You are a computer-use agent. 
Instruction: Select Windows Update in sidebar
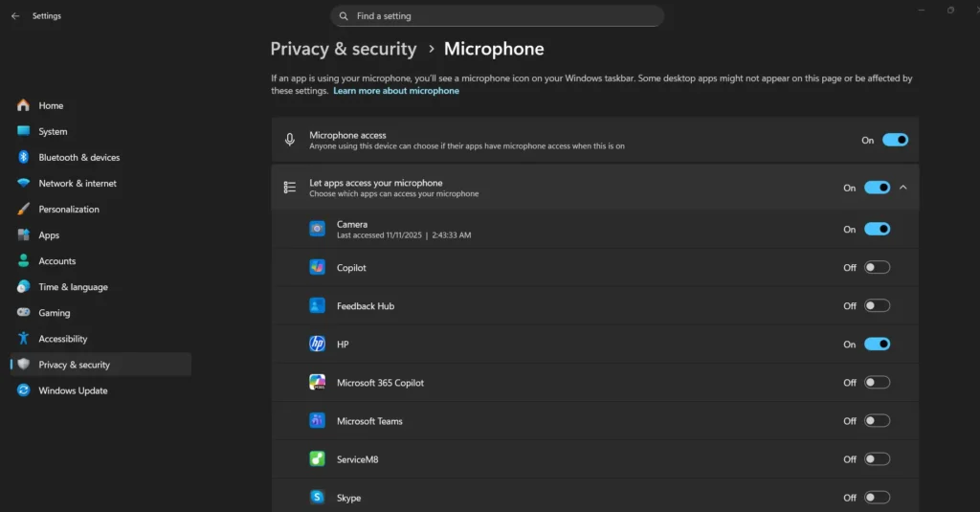101,390
